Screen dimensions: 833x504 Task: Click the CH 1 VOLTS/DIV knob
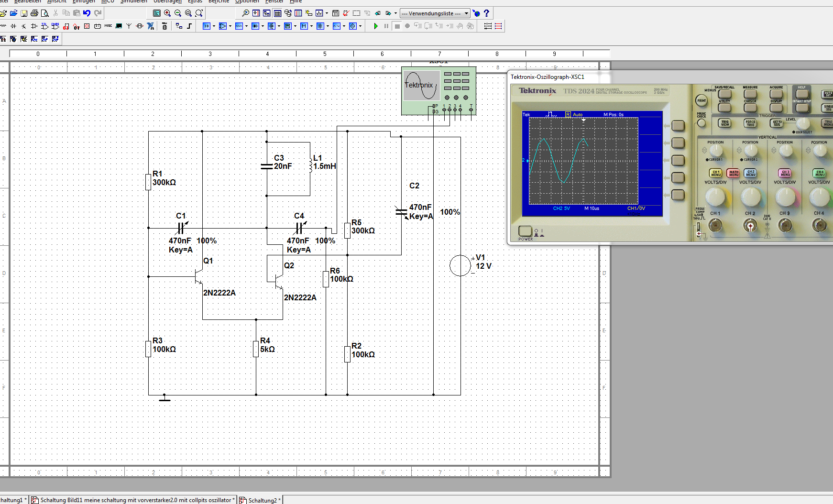715,197
